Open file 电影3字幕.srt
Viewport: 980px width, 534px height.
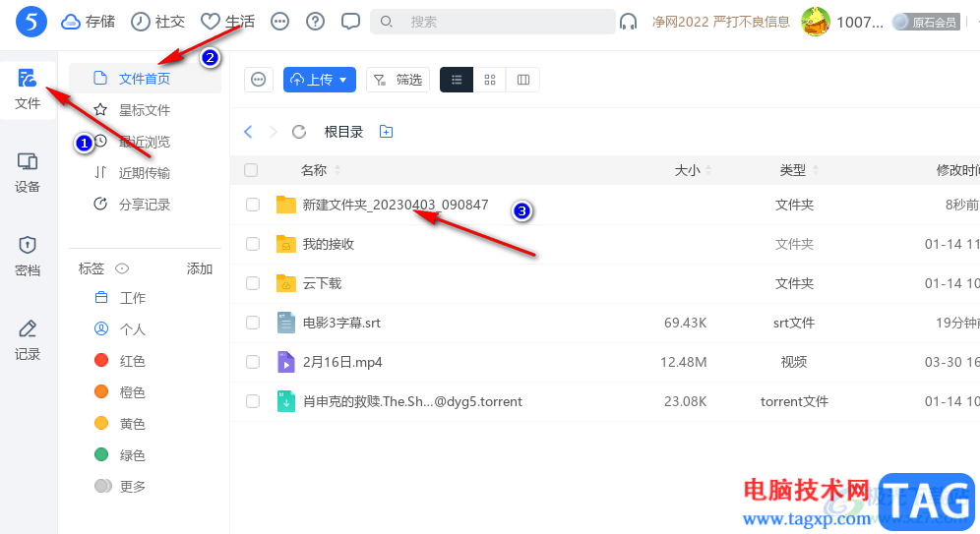pyautogui.click(x=341, y=323)
